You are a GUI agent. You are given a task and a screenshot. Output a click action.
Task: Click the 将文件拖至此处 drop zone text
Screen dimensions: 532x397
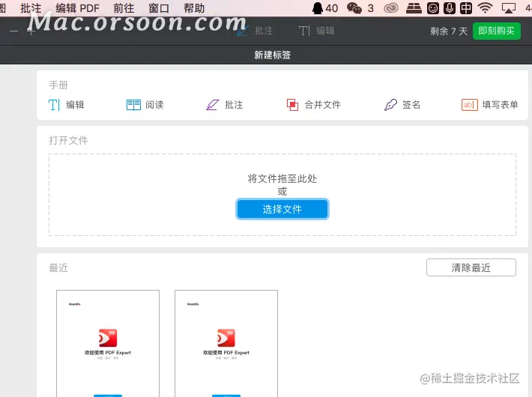pos(282,178)
